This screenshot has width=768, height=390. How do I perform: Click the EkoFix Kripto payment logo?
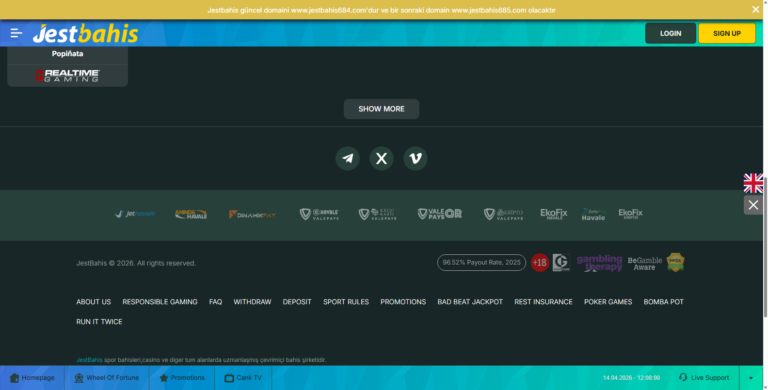click(630, 214)
